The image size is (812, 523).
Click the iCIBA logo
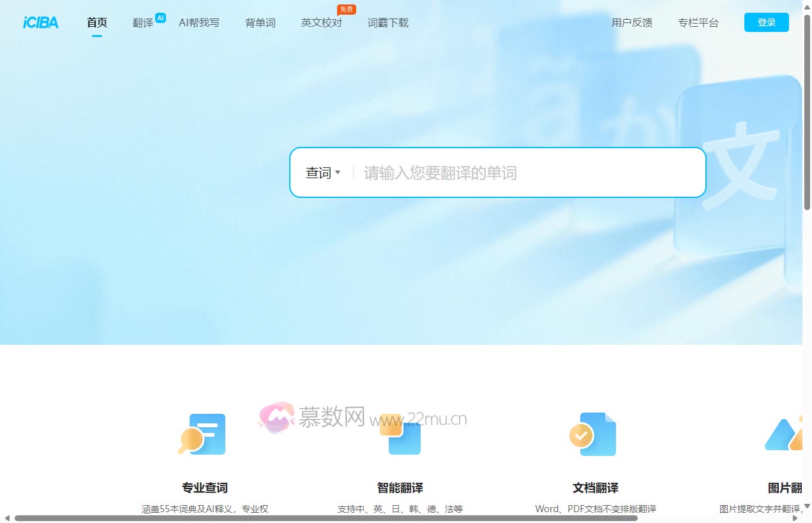[41, 22]
